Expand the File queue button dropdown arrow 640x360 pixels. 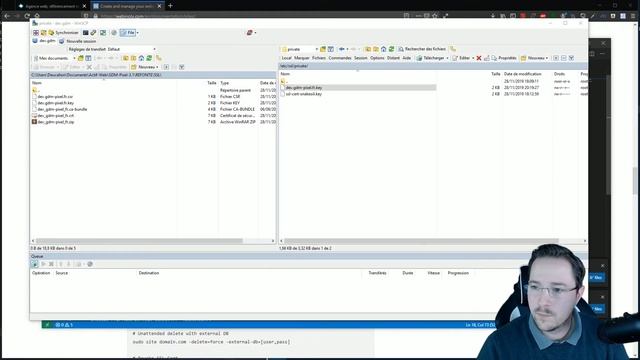pos(138,33)
